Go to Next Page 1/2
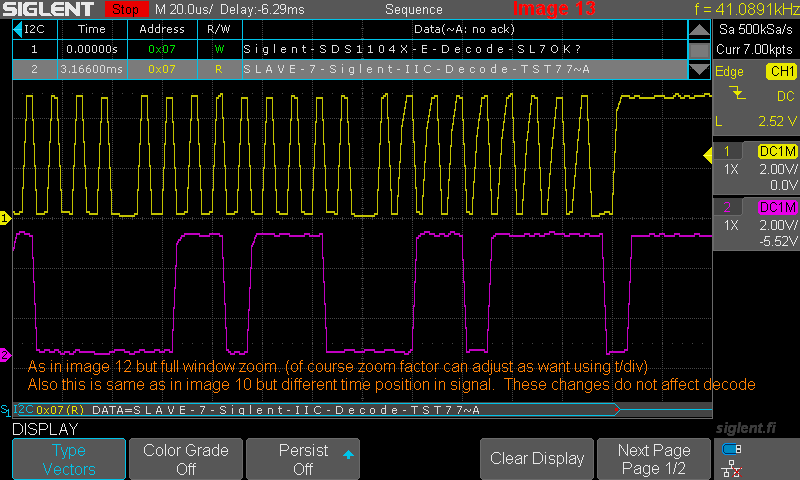Image resolution: width=800 pixels, height=480 pixels. coord(654,459)
